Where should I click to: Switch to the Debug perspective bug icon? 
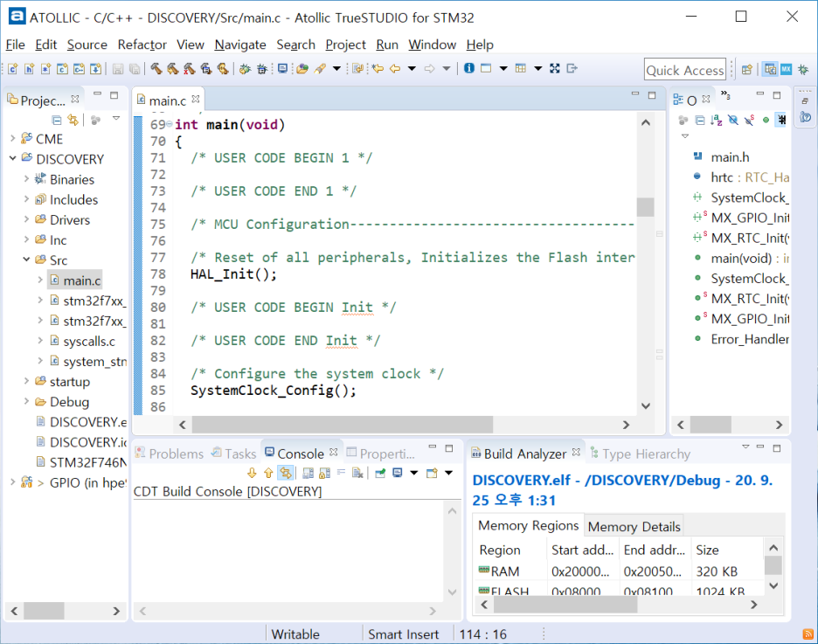(x=803, y=69)
